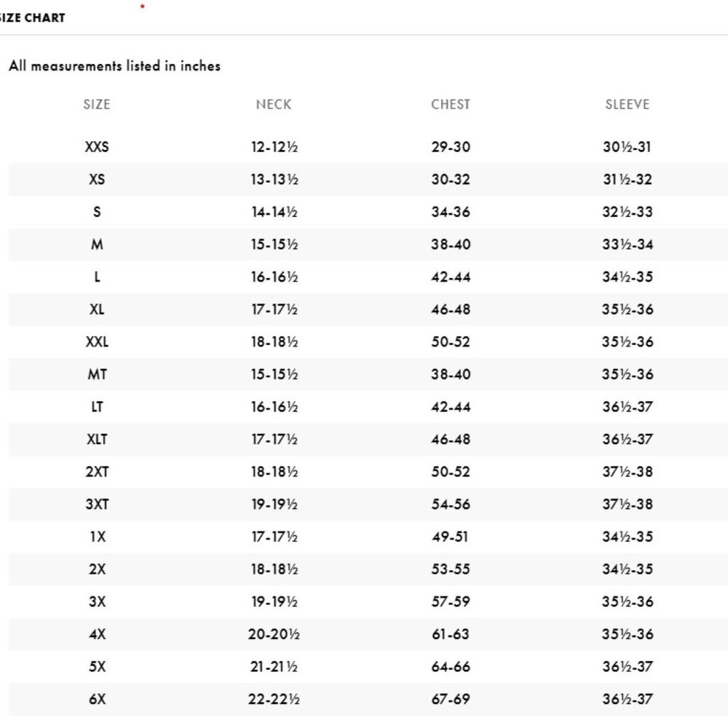728x728 pixels.
Task: Click the XXS size row label
Action: (97, 147)
